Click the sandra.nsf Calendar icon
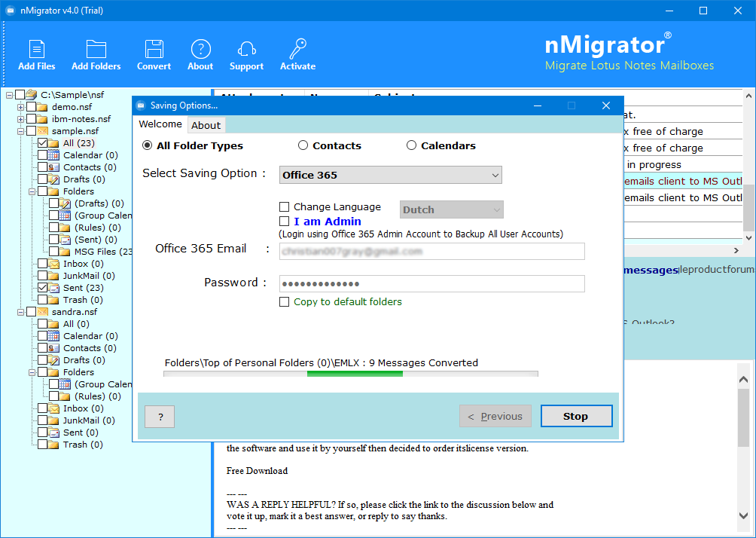 tap(54, 336)
